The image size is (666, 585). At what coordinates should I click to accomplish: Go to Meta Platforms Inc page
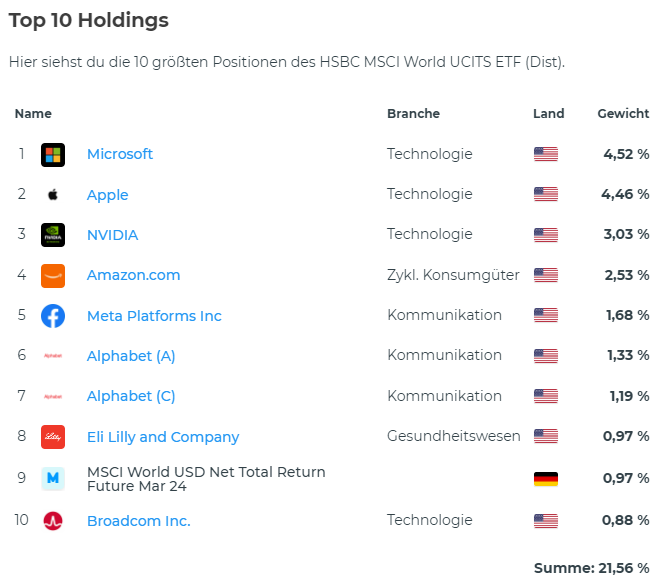[x=154, y=316]
